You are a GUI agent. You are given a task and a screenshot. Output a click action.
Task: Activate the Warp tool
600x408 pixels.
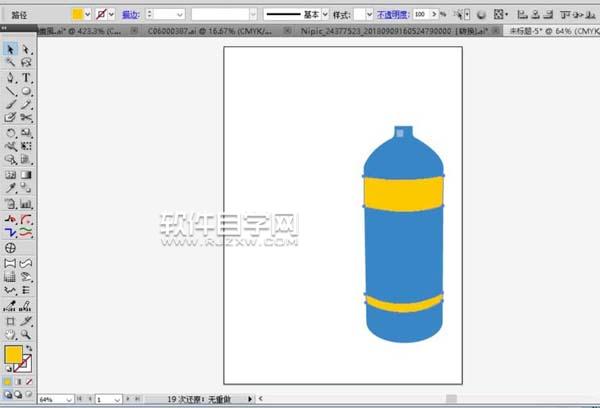click(x=10, y=146)
